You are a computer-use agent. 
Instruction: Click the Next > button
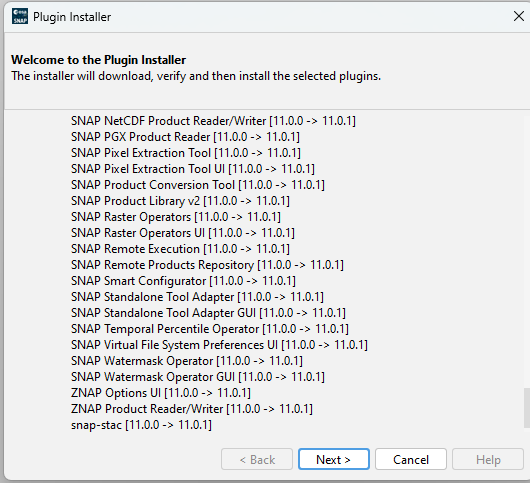point(334,459)
